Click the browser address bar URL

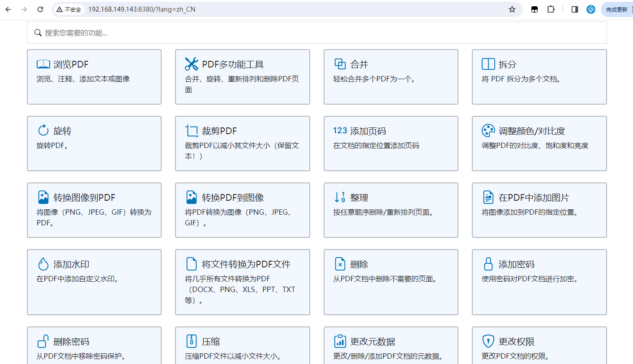tap(141, 9)
